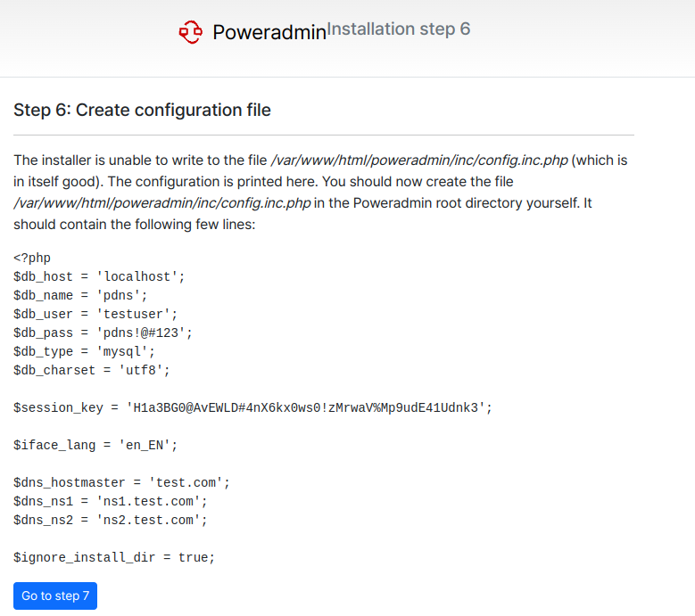Click the $db_name = 'pdns' line

[x=80, y=295]
